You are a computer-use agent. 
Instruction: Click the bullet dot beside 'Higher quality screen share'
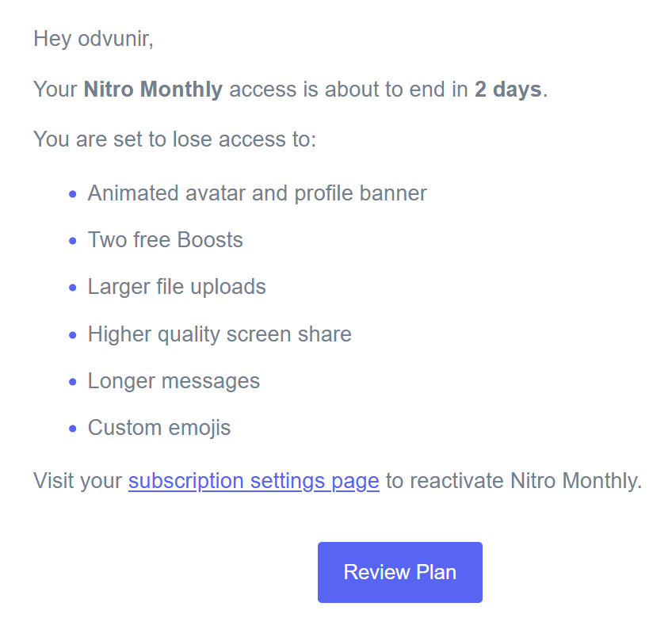click(x=73, y=335)
